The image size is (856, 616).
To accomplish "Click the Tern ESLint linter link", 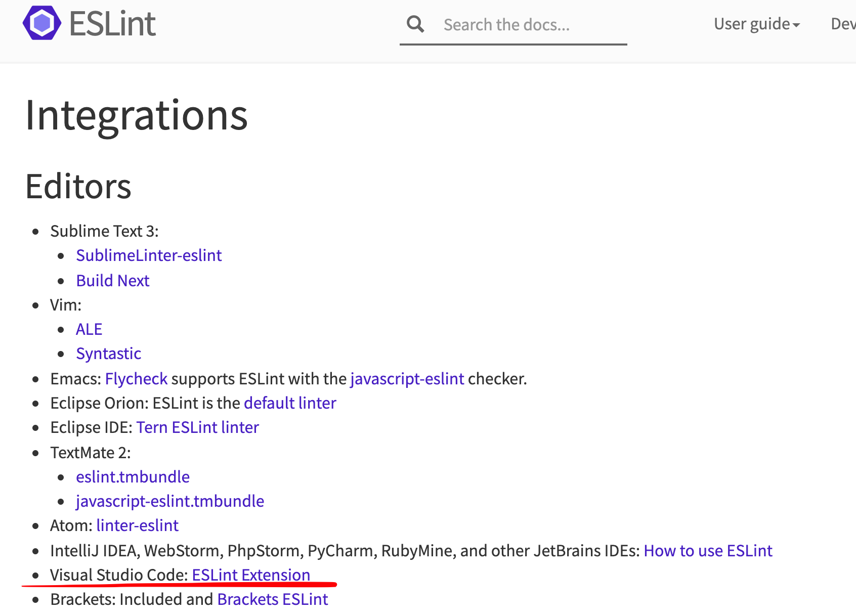I will click(197, 427).
